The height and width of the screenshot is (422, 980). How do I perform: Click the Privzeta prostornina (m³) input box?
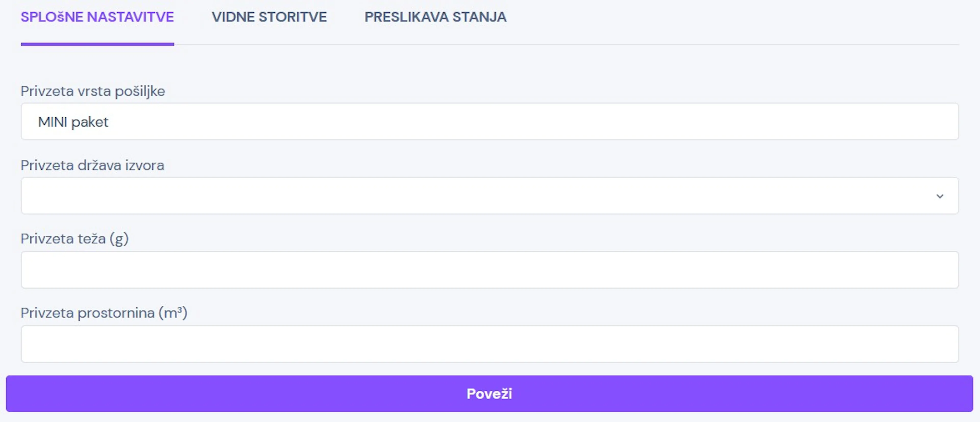(489, 344)
